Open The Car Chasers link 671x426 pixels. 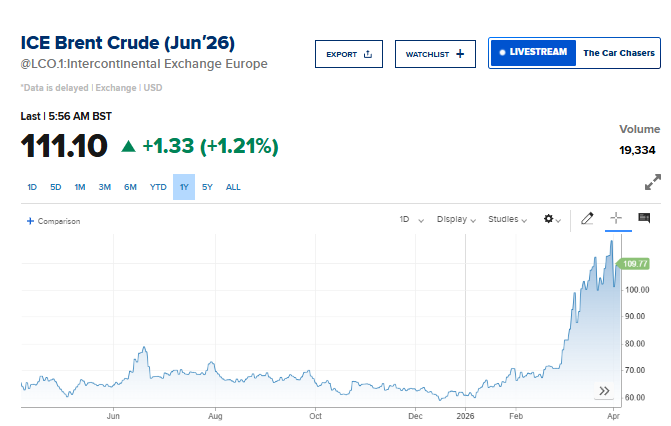pos(618,53)
